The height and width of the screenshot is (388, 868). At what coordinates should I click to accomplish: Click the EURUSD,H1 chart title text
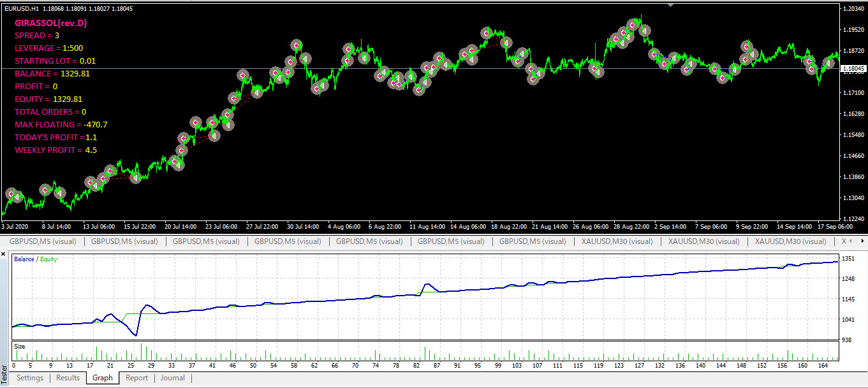[22, 9]
